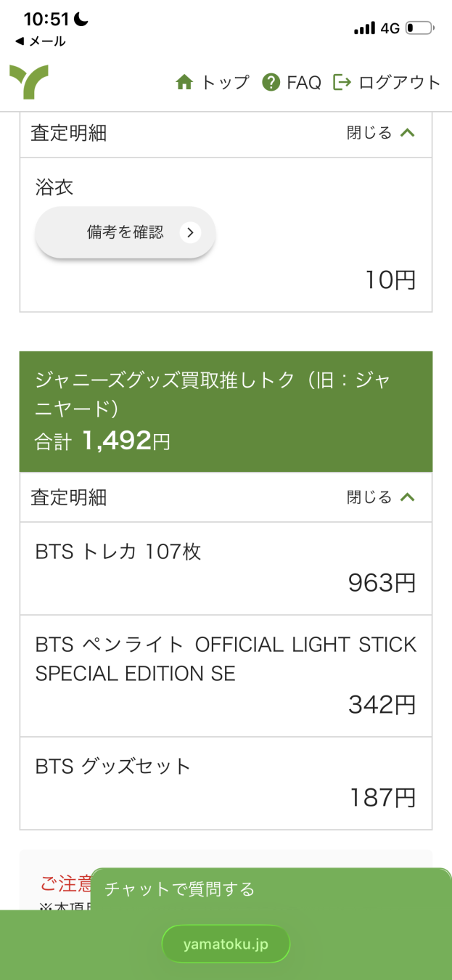The image size is (452, 980).
Task: Tap the arrow icon on 備考を確認
Action: [190, 232]
